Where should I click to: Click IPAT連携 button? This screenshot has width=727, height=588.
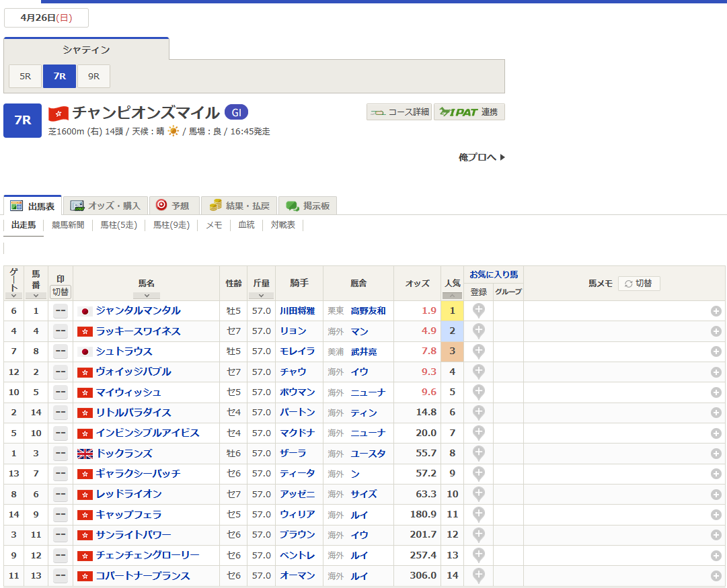(x=469, y=112)
